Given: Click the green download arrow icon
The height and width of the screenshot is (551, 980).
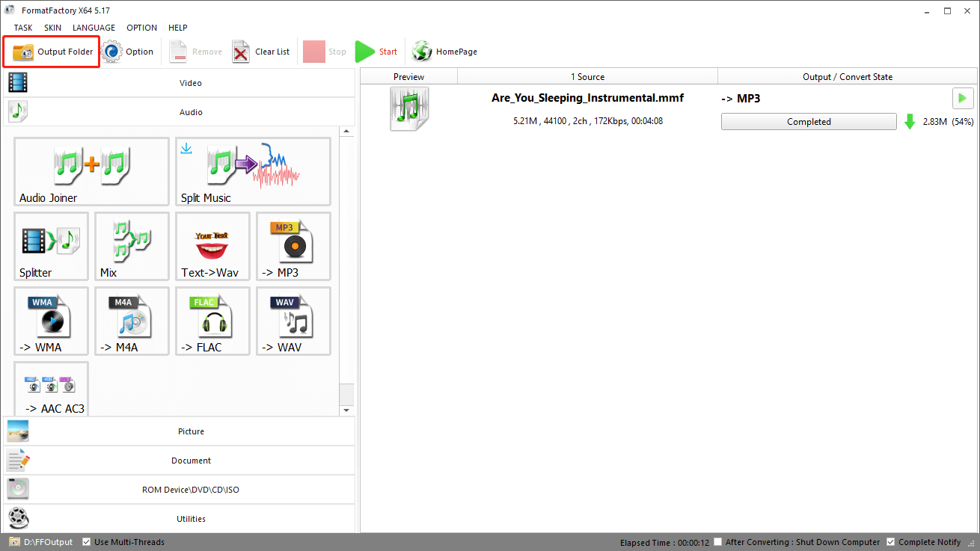Looking at the screenshot, I should [x=910, y=122].
